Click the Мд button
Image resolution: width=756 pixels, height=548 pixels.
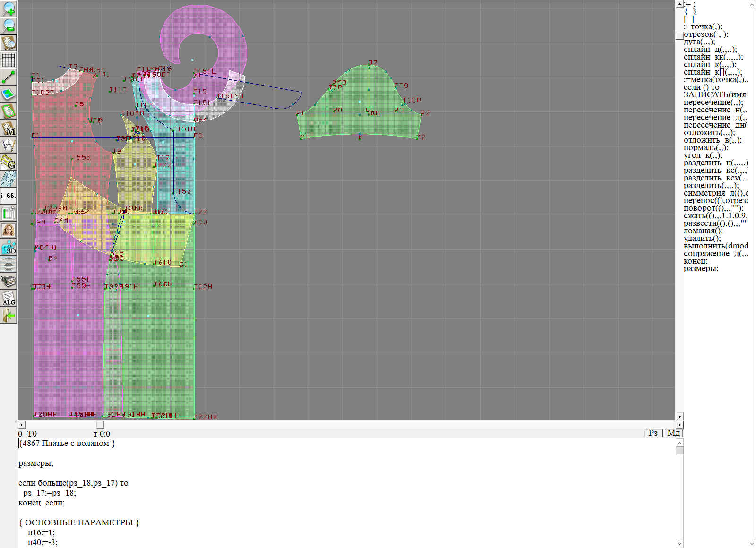[673, 433]
